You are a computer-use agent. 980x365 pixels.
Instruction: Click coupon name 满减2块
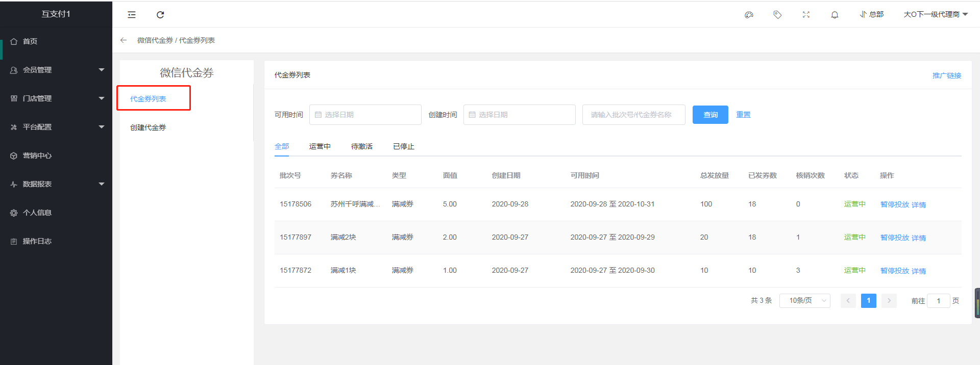[x=344, y=237]
